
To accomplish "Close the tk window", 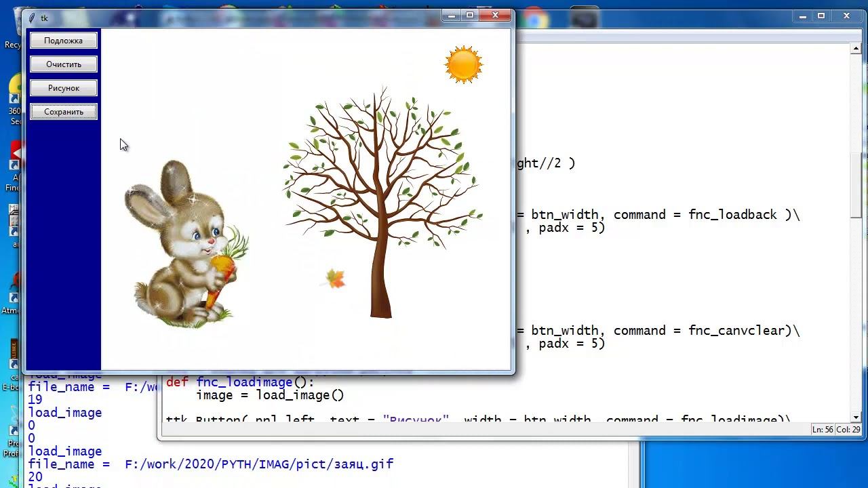I will pyautogui.click(x=496, y=15).
